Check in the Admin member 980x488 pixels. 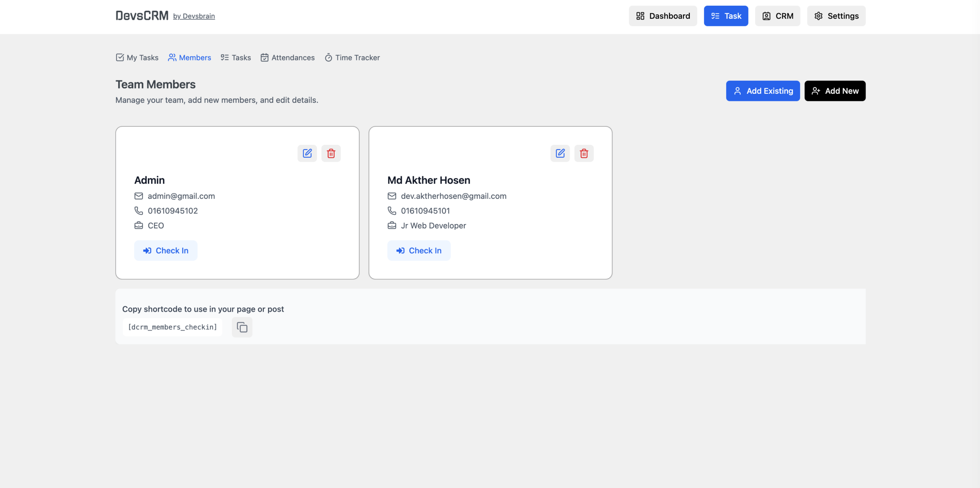(x=166, y=251)
